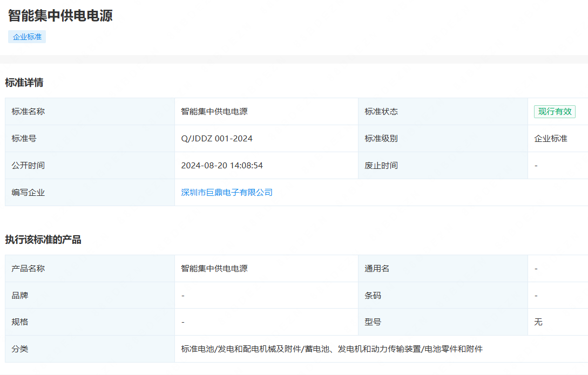Viewport: 588px width, 375px height.
Task: Click the 通用名 label cell
Action: pos(443,269)
